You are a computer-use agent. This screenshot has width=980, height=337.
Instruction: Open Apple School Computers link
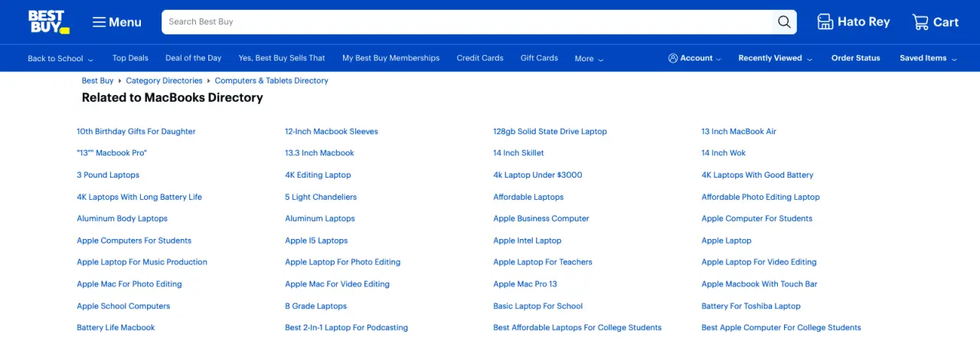click(123, 307)
